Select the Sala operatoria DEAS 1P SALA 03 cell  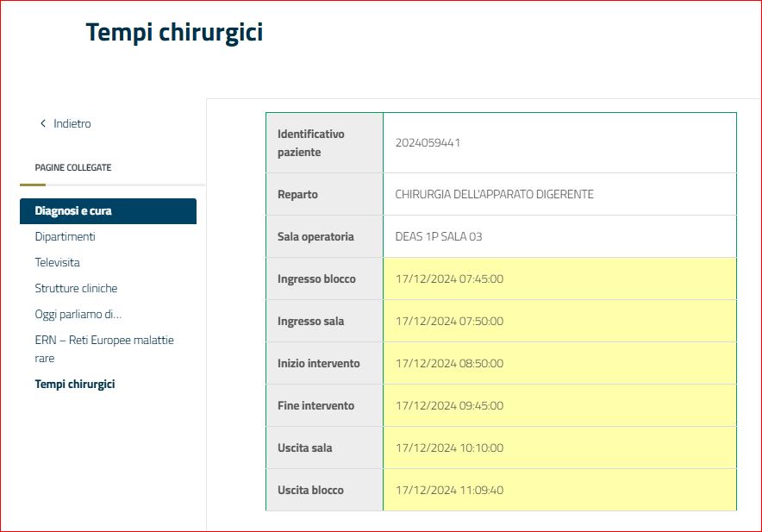439,235
